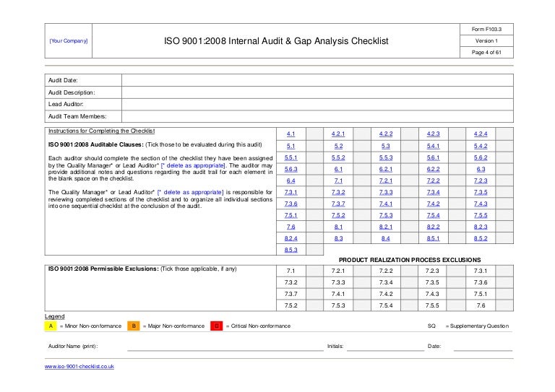Click the Auditor Name signature line
Image resolution: width=555 pixels, height=392 pixels.
224,347
